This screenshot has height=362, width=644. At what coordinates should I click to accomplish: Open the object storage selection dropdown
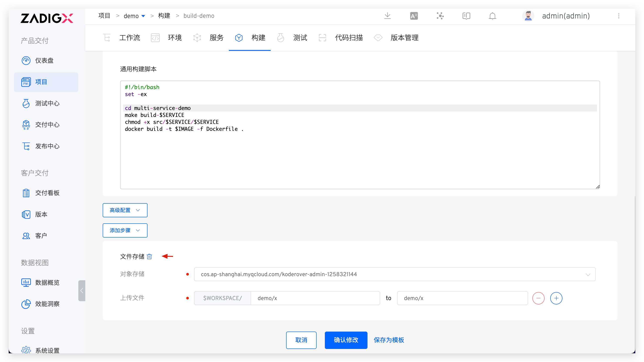pos(394,274)
